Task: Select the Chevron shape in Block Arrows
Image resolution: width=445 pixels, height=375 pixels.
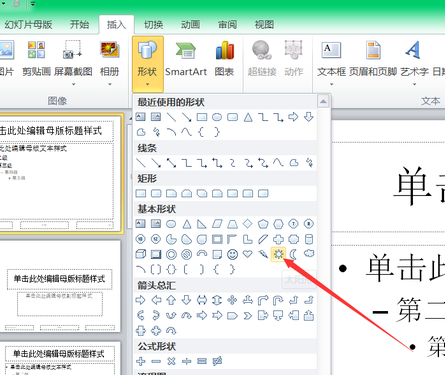Action: coord(247,315)
